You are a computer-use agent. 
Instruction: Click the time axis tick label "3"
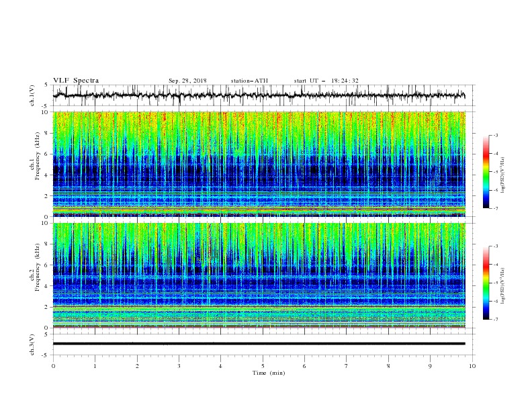pos(179,366)
